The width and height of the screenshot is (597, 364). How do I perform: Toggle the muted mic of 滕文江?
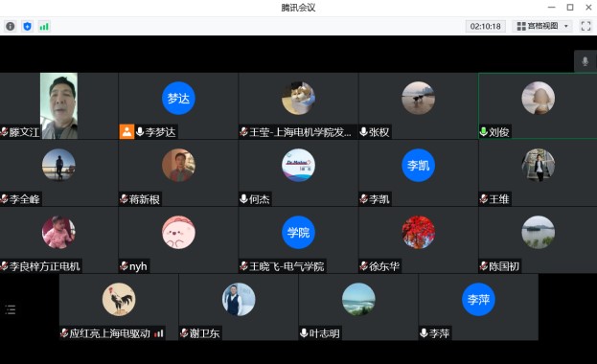[4, 132]
